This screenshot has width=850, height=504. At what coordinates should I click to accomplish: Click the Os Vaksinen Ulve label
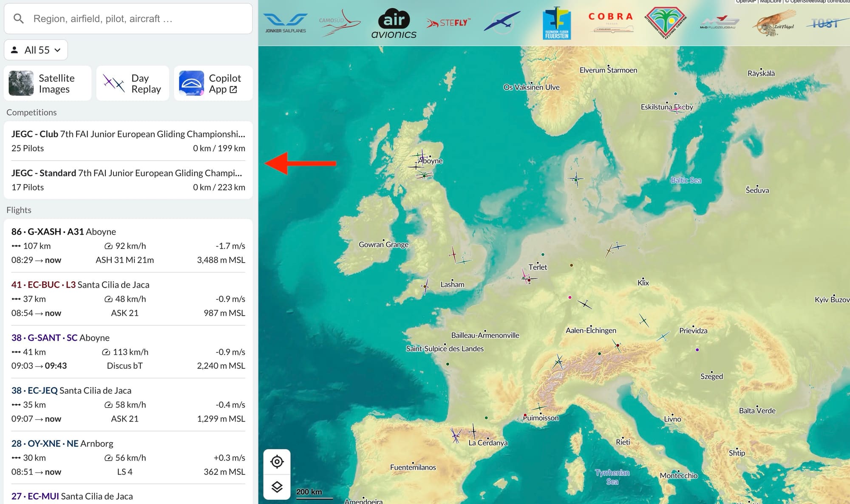coord(531,87)
